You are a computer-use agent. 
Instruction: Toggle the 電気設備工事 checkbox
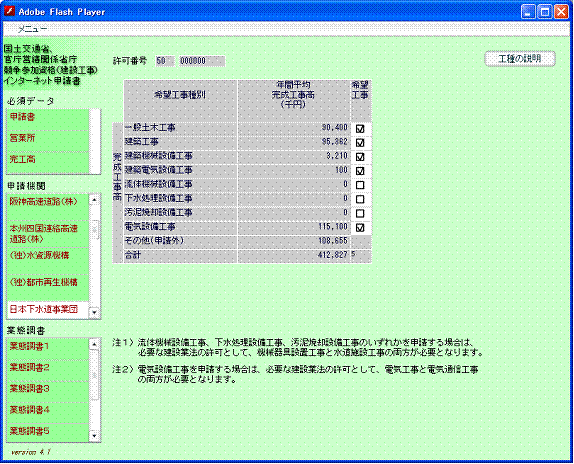tap(360, 228)
